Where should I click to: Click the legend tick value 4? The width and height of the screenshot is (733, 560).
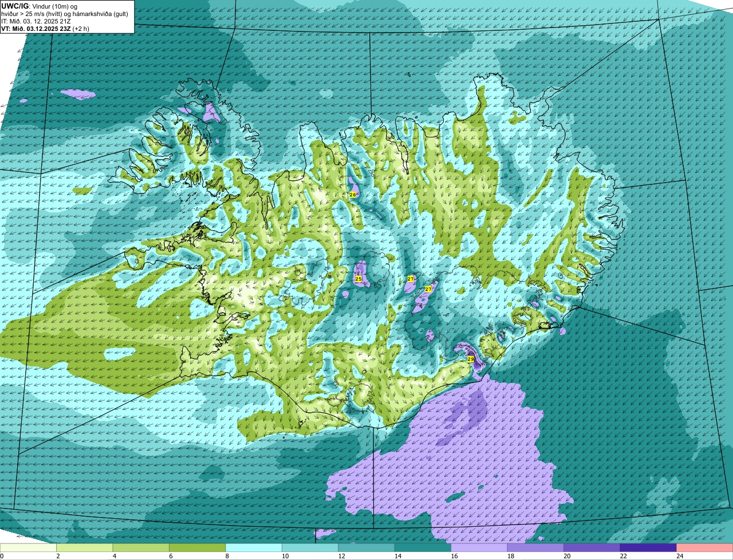tap(114, 556)
